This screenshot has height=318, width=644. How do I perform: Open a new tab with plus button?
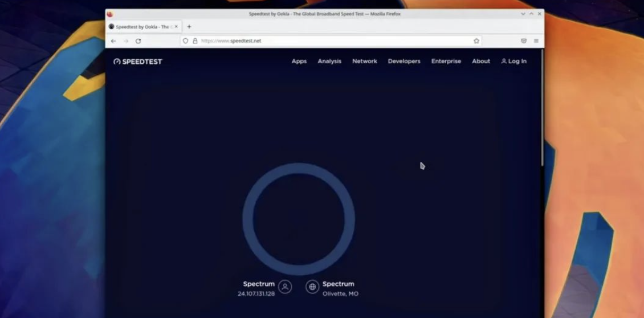[189, 27]
